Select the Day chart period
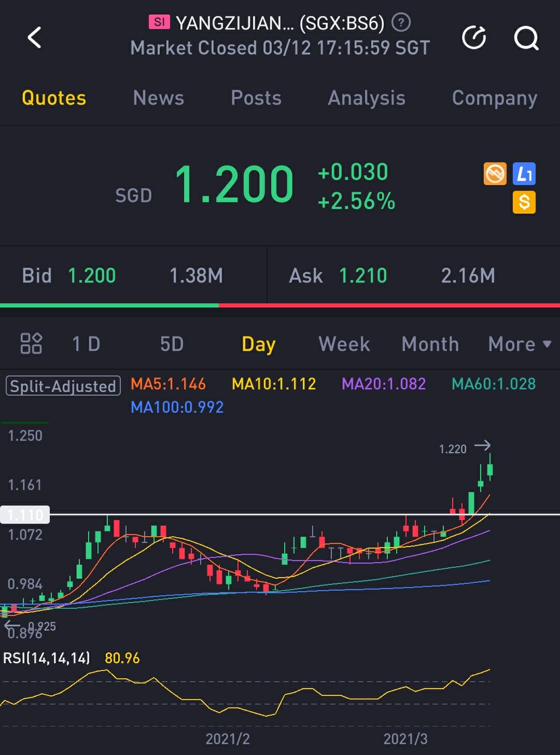The image size is (560, 755). click(259, 344)
